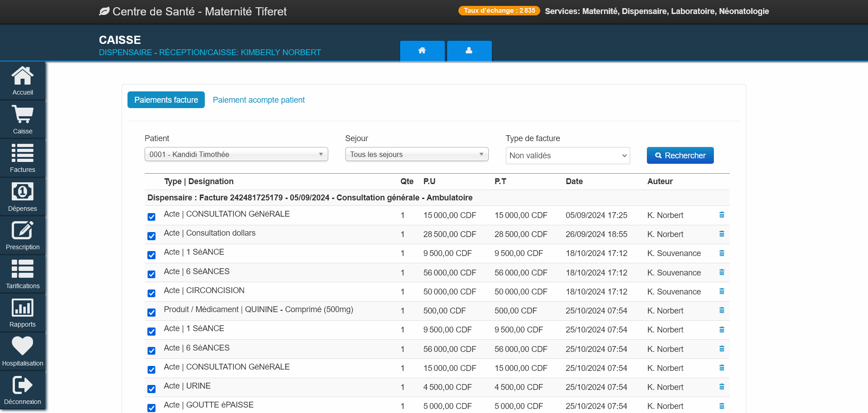
Task: Click the Qte column header
Action: tap(407, 181)
